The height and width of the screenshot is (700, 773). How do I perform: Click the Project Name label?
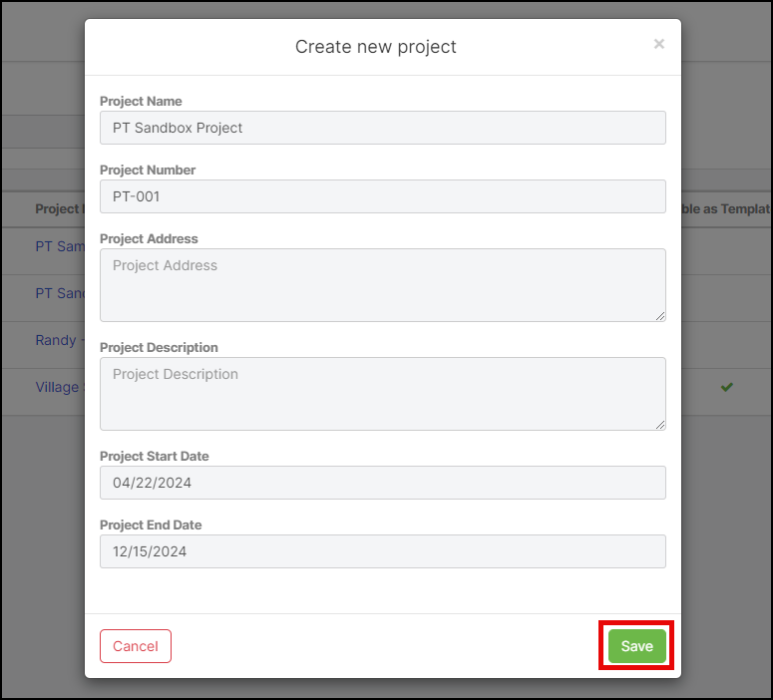click(x=141, y=101)
